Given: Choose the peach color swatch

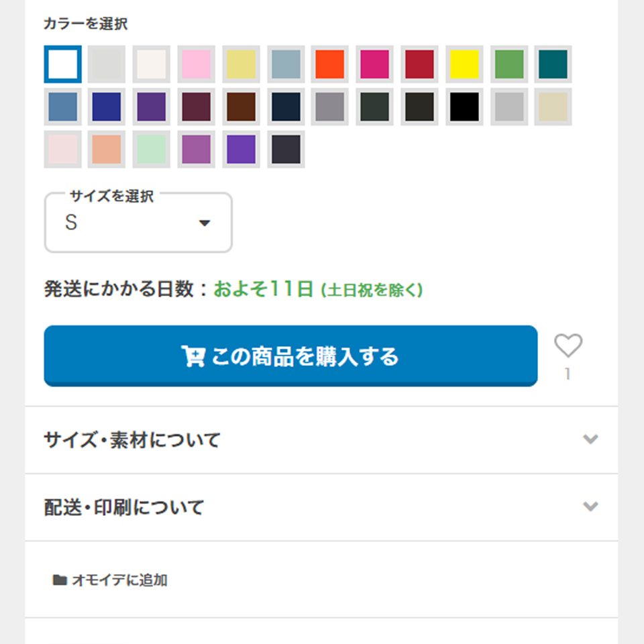Looking at the screenshot, I should pyautogui.click(x=107, y=149).
